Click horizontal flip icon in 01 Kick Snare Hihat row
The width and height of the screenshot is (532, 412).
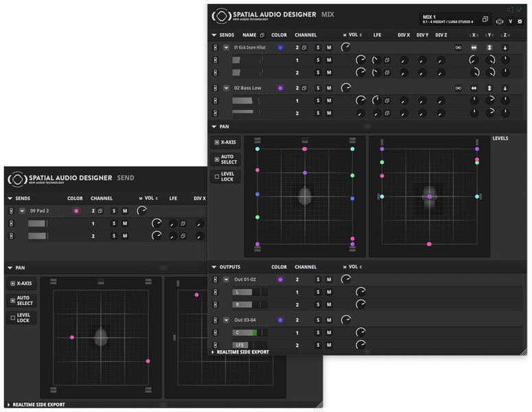pos(474,47)
